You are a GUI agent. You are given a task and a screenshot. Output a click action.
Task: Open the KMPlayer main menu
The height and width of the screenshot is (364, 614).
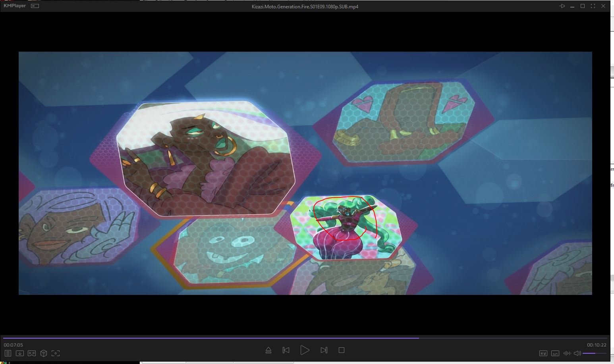pos(15,6)
